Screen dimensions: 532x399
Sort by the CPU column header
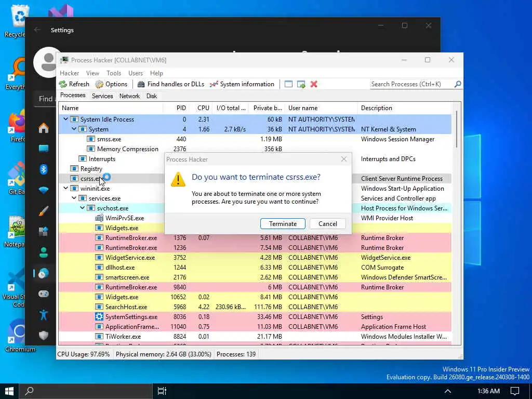pos(200,108)
